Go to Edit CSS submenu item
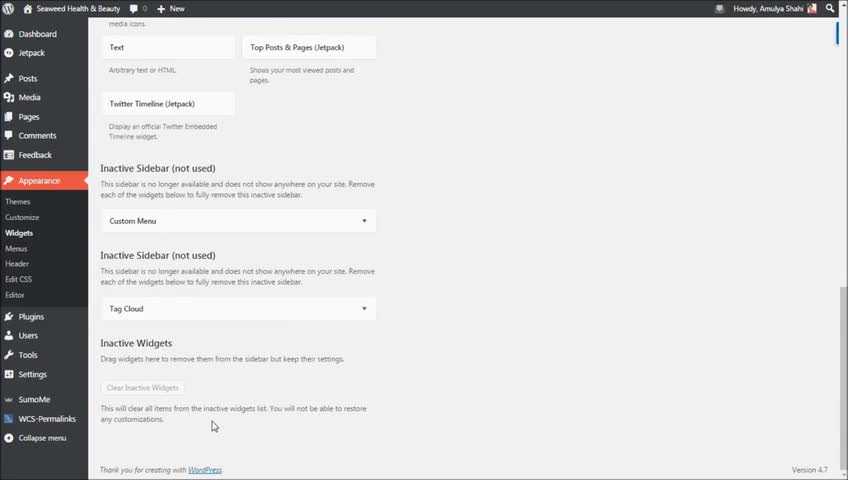 tap(19, 279)
